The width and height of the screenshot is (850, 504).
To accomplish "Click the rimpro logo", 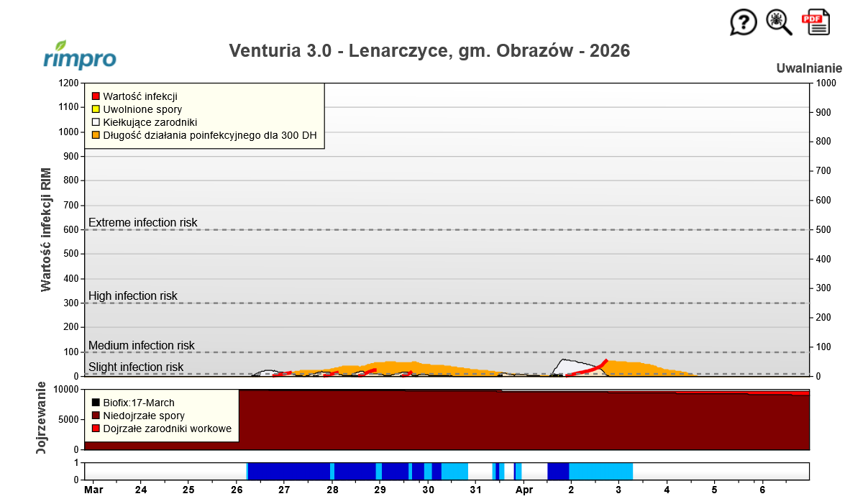I will [80, 56].
